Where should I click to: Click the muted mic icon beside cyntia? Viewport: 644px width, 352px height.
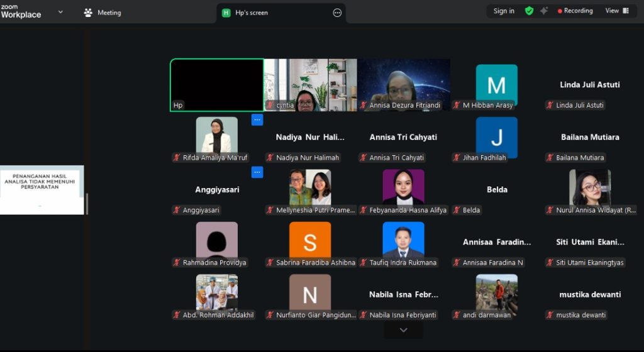[x=270, y=106]
